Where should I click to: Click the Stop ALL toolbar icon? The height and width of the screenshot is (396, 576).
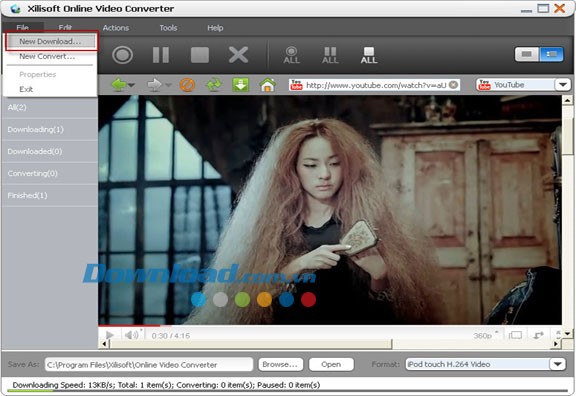tap(369, 55)
